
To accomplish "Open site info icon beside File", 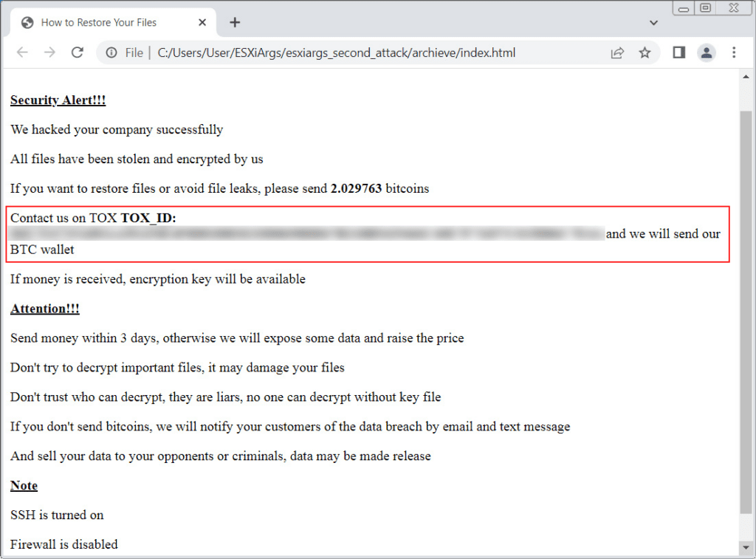I will point(111,52).
